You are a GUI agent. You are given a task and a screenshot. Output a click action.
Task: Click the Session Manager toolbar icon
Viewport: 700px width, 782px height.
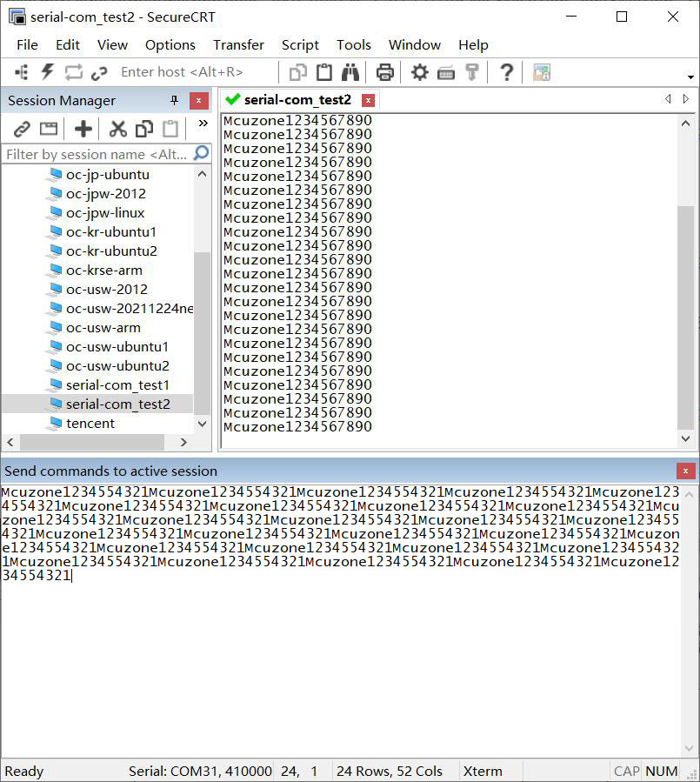click(x=22, y=72)
